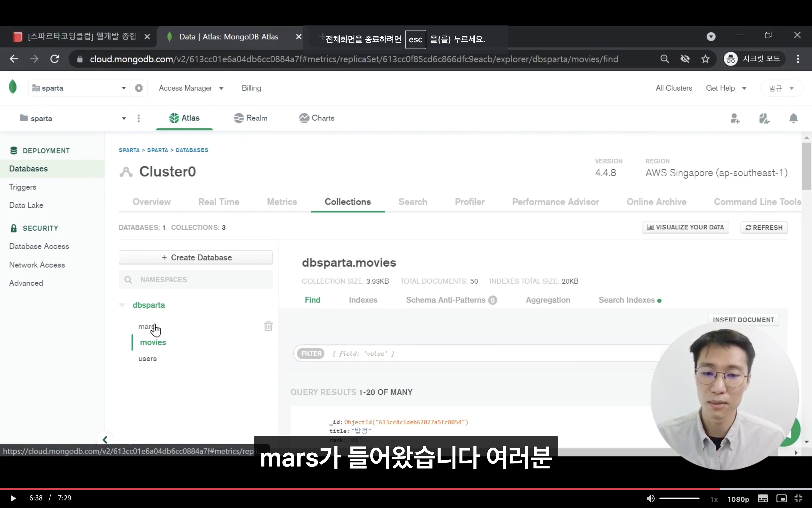Open organization settings gear icon
812x508 pixels.
tap(139, 88)
